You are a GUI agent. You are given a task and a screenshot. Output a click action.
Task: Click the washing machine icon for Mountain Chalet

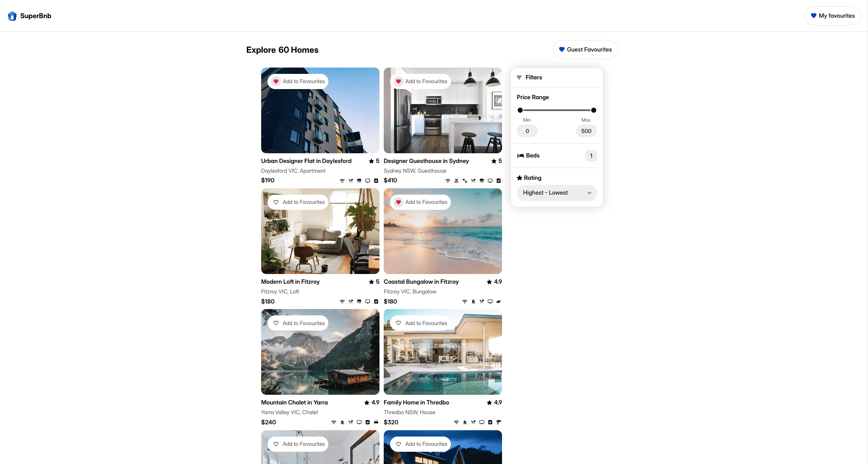(x=368, y=422)
